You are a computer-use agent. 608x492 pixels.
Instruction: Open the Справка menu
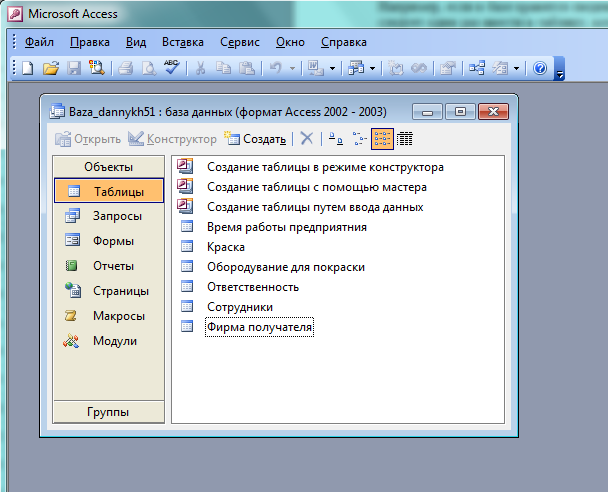(x=344, y=42)
